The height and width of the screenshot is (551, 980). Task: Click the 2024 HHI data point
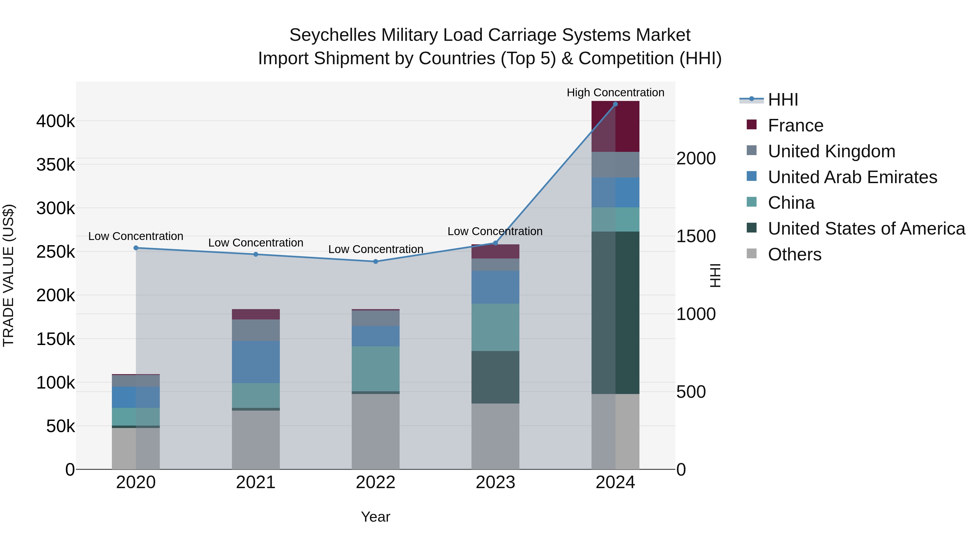(615, 104)
